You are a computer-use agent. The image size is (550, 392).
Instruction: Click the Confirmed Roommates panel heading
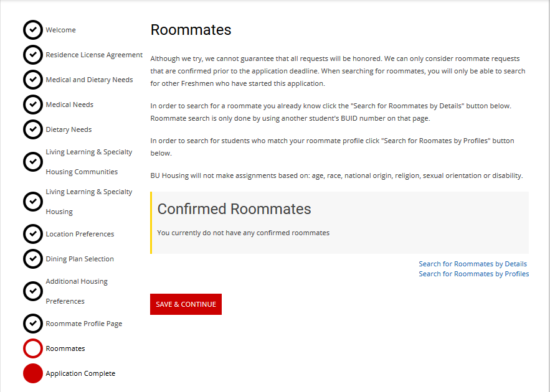coord(234,209)
